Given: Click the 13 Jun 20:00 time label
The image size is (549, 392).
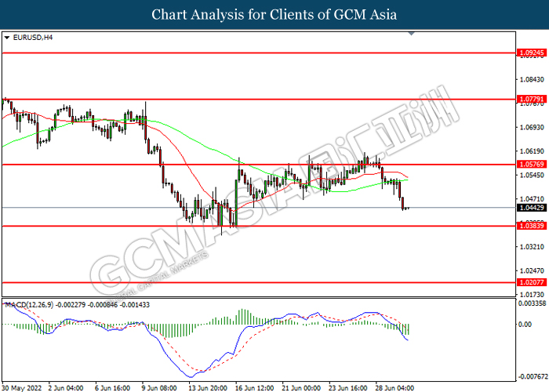Looking at the screenshot, I should [x=208, y=388].
